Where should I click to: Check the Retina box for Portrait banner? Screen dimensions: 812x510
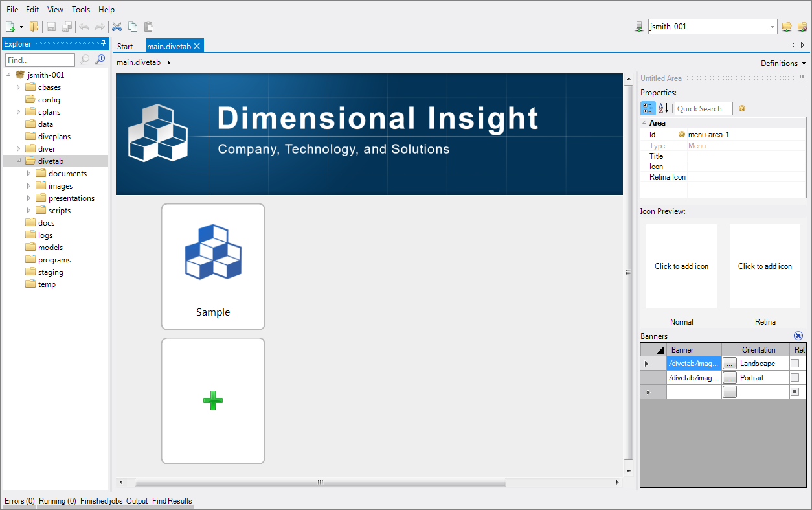pos(795,377)
